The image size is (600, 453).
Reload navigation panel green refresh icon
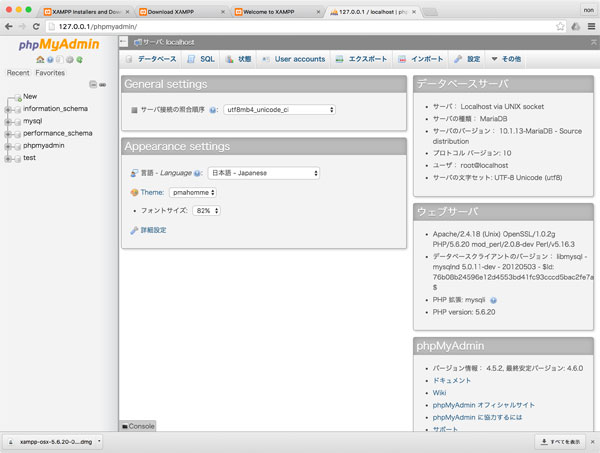tap(79, 60)
